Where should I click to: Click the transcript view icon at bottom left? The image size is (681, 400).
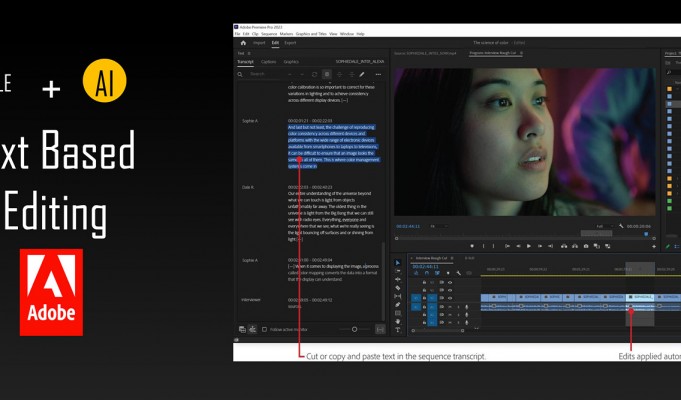click(242, 330)
